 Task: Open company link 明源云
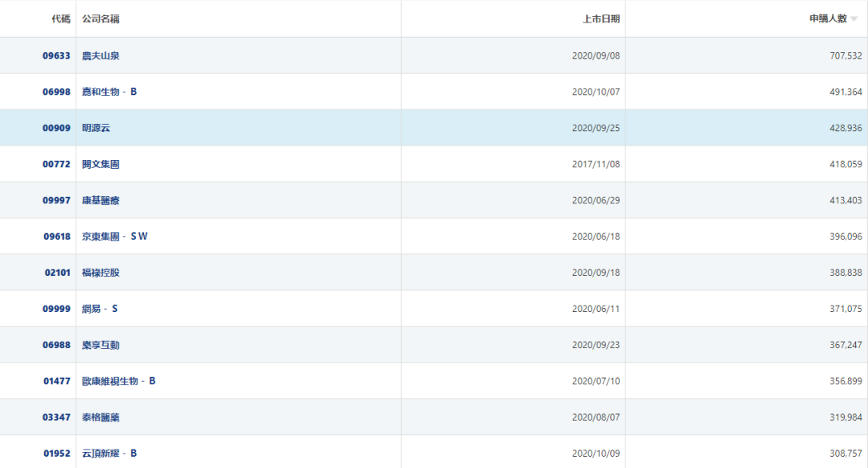click(96, 128)
